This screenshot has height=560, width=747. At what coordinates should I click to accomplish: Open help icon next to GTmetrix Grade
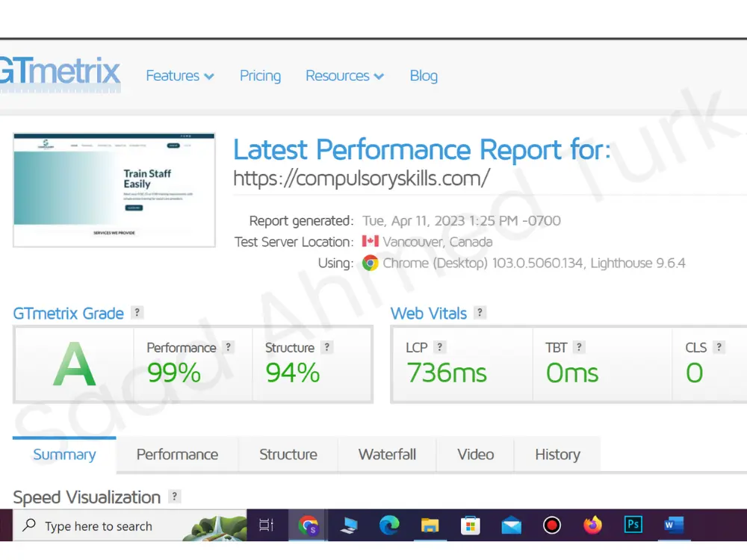pyautogui.click(x=137, y=313)
